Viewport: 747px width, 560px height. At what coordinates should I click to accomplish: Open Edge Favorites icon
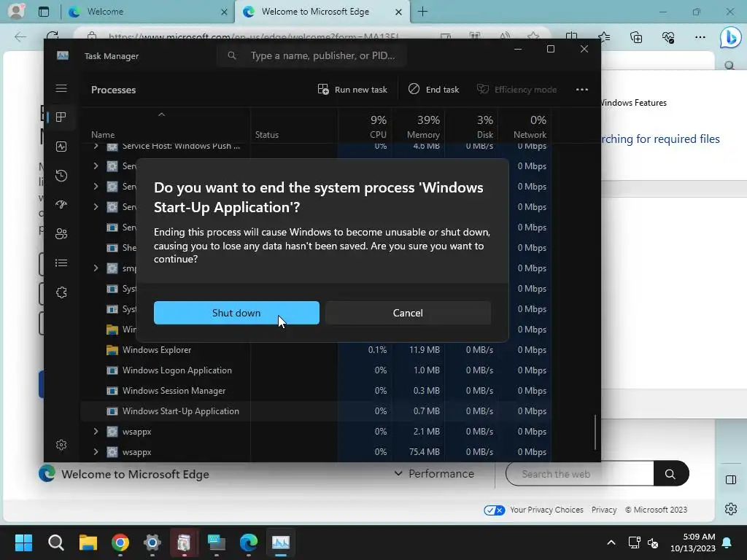[x=604, y=36]
